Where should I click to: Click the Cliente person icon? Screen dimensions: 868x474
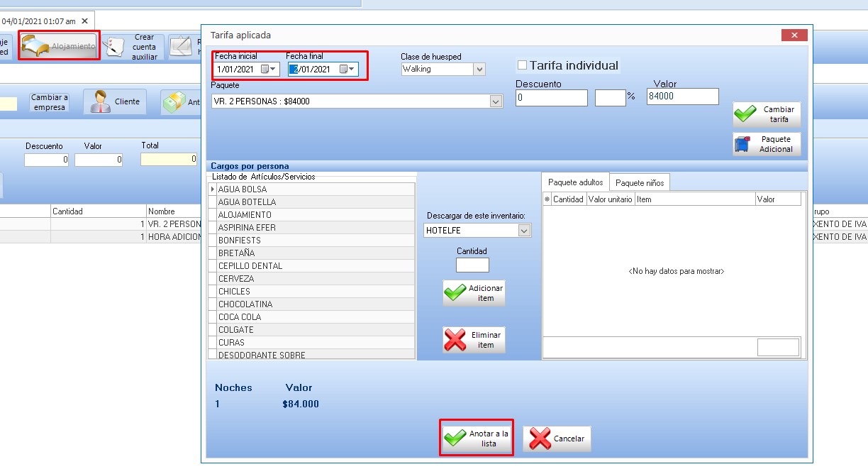100,101
